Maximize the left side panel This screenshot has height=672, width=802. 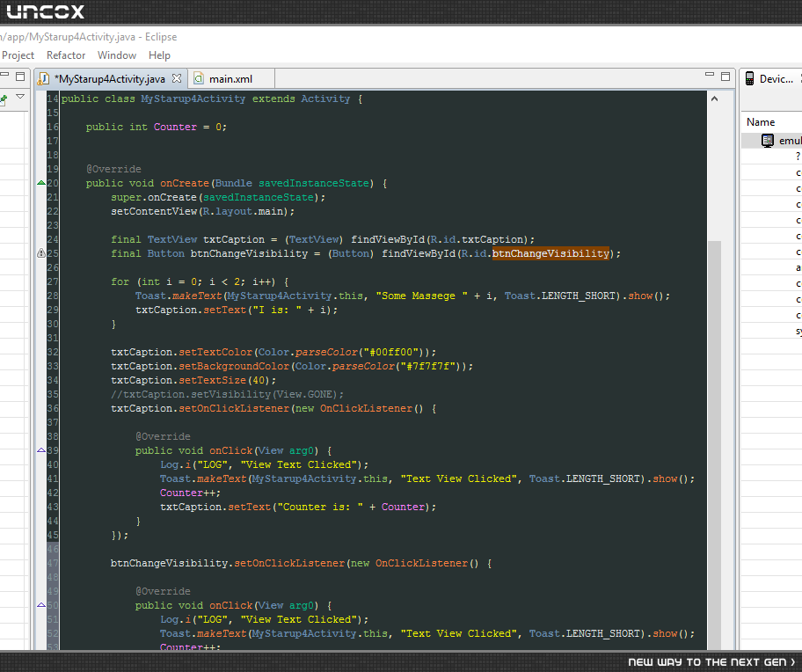coord(20,77)
